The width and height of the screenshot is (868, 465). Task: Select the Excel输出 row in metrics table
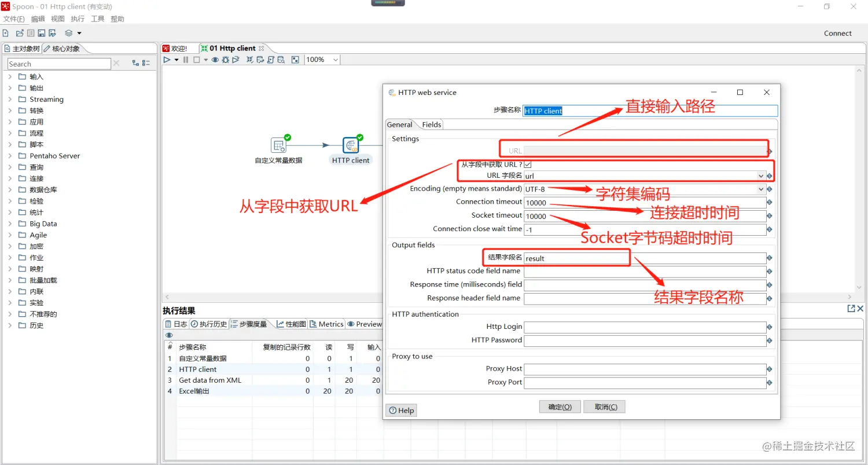(x=272, y=391)
